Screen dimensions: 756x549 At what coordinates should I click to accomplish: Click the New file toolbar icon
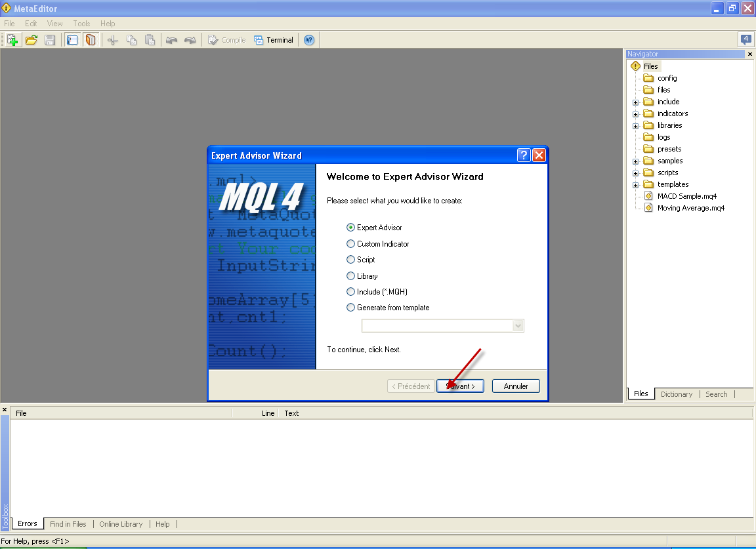12,40
